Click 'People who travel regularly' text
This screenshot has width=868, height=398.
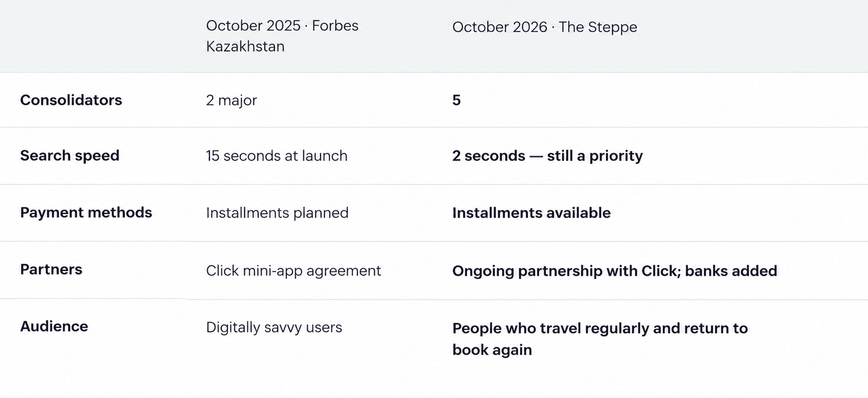click(551, 328)
